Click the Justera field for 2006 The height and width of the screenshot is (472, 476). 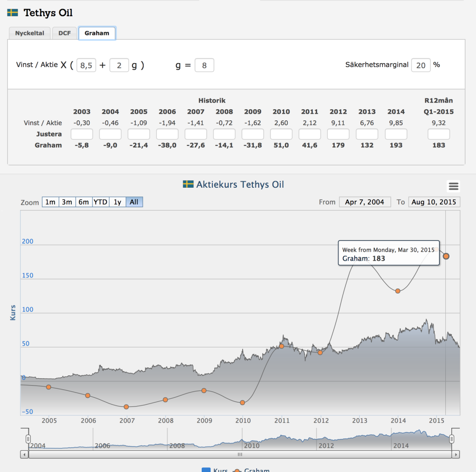click(167, 134)
